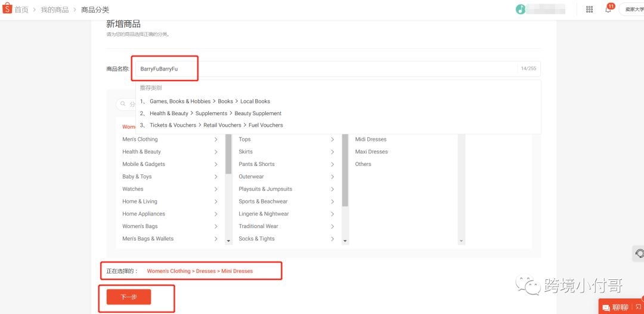
Task: Select Skirts subcategory
Action: point(246,152)
